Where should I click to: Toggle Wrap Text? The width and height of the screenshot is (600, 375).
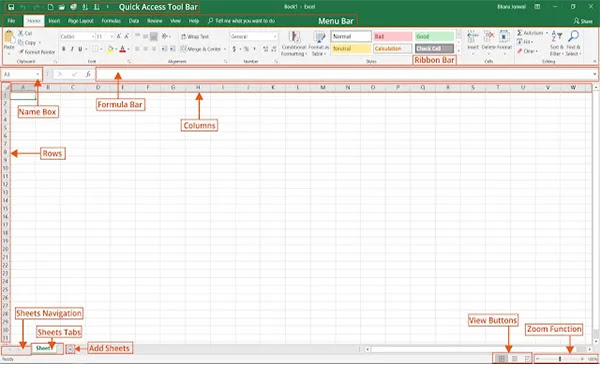pyautogui.click(x=195, y=36)
